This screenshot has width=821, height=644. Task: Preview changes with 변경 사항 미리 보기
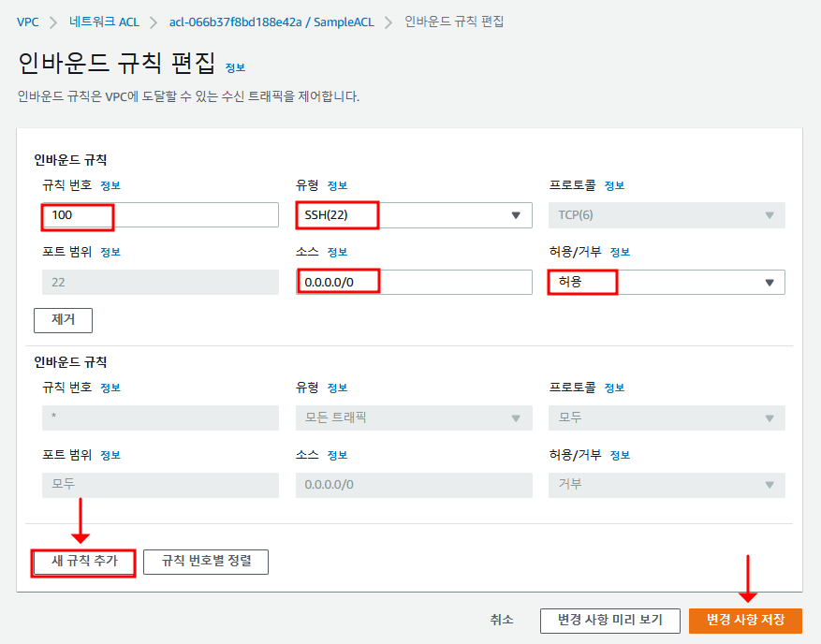[x=610, y=621]
